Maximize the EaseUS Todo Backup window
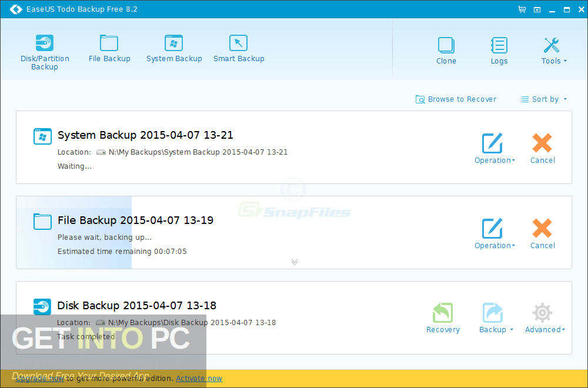Screen dimensions: 588x388 (x=567, y=10)
